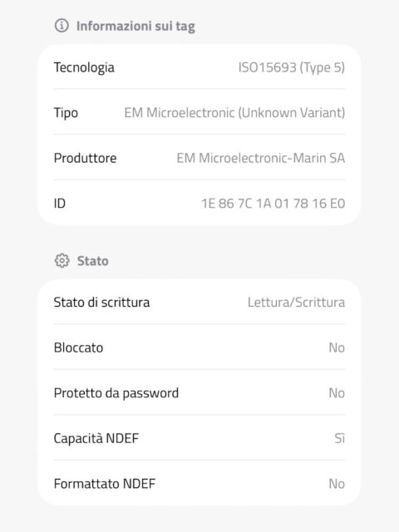
Task: Click the EM Microelectronic-Marin SA value
Action: click(x=260, y=158)
